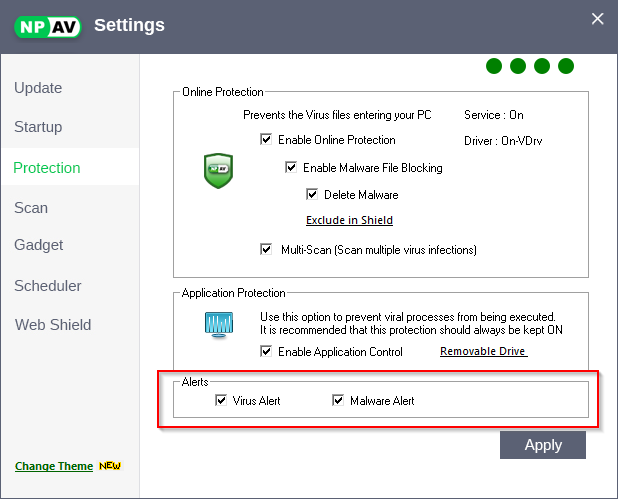The image size is (618, 499).
Task: Toggle the Malware Alert checkbox
Action: tap(338, 401)
